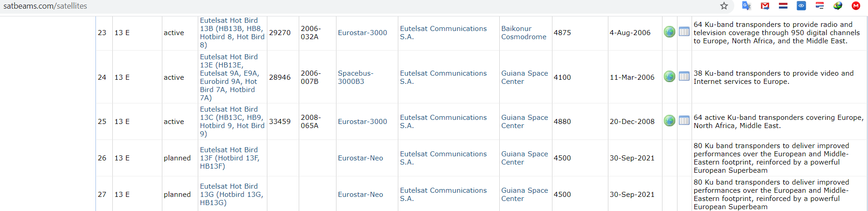Open channel table icon for Hot Bird 13C
The height and width of the screenshot is (211, 868).
pos(684,120)
